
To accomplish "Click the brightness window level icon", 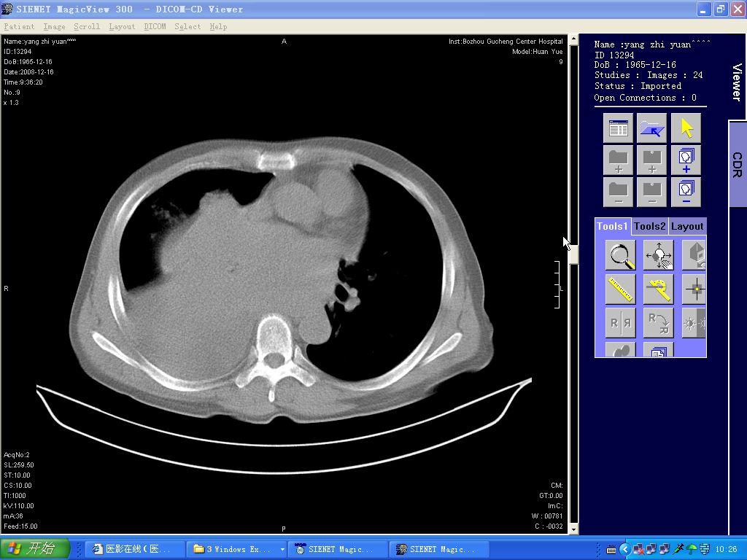I will [x=694, y=323].
